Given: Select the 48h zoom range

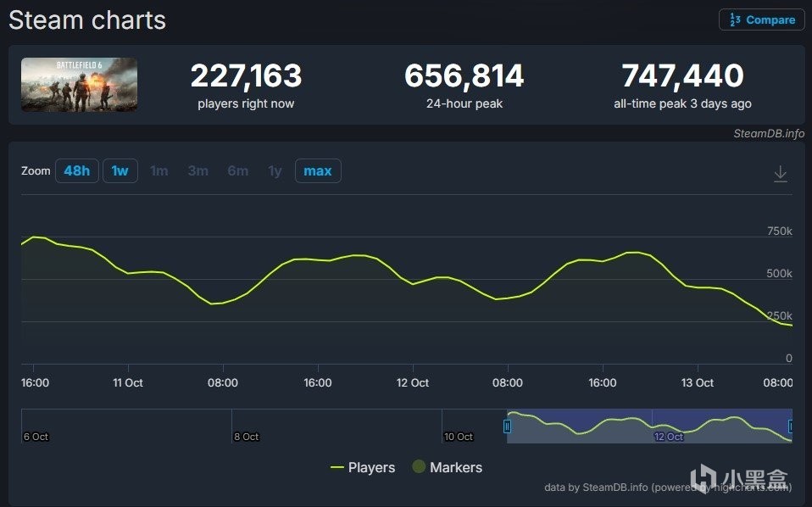Looking at the screenshot, I should click(x=76, y=171).
